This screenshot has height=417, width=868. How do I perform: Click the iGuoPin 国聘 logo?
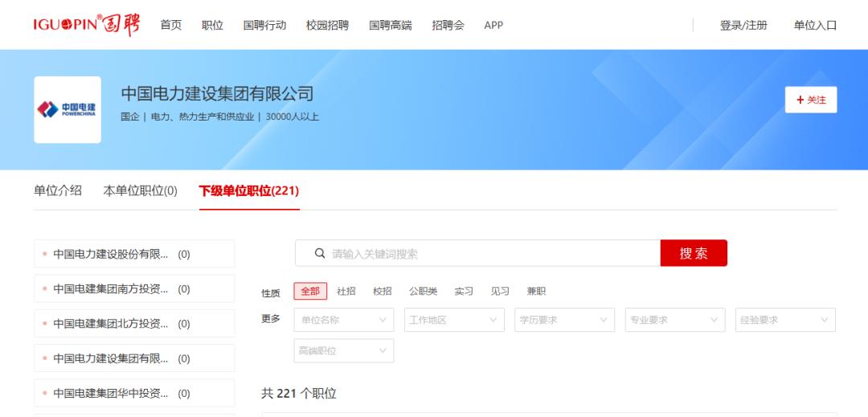click(86, 25)
